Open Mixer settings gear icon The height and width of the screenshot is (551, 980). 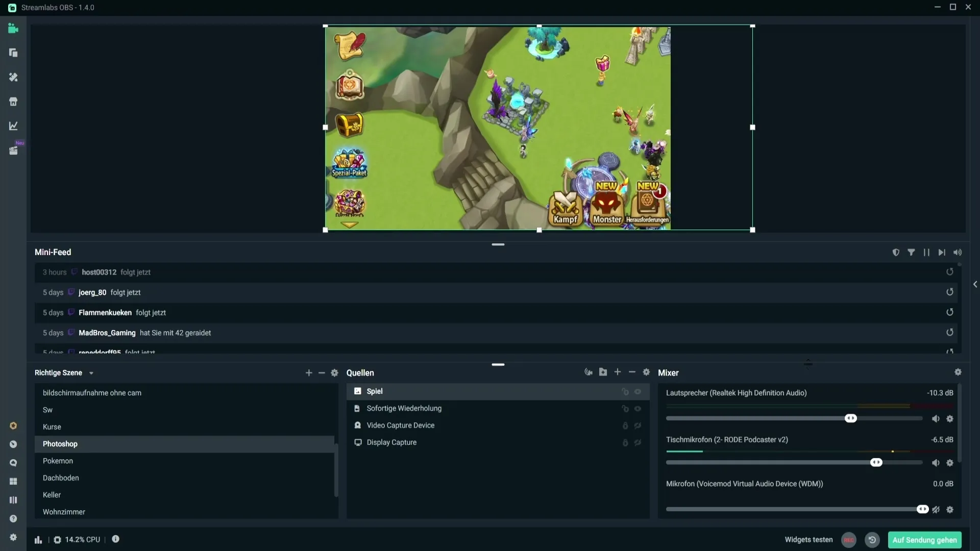point(958,372)
